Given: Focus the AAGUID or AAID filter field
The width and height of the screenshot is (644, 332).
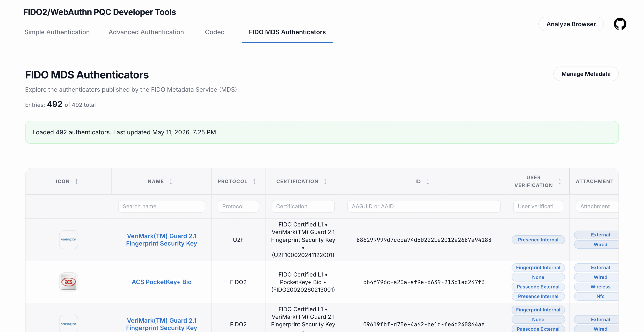Looking at the screenshot, I should 424,206.
